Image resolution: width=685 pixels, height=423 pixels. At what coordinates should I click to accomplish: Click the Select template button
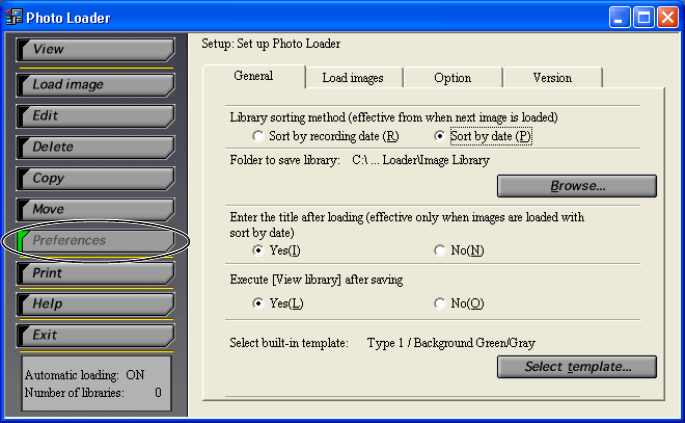pos(577,367)
